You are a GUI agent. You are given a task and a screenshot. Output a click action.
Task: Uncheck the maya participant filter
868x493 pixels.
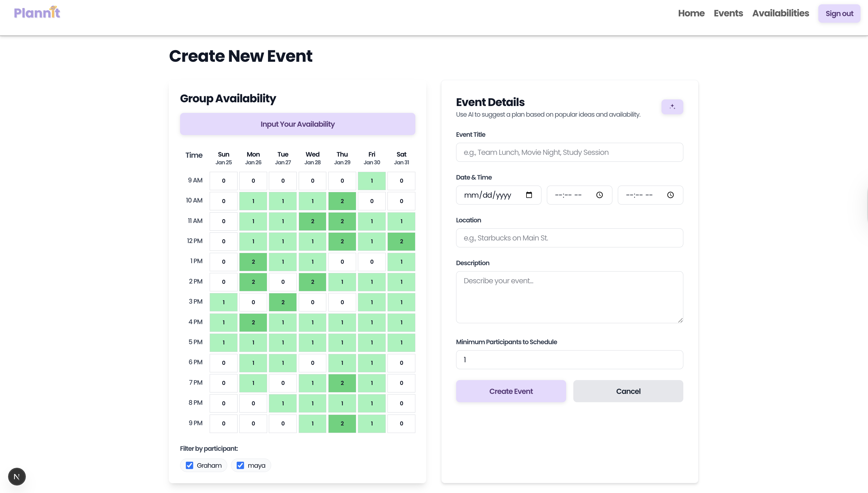[x=240, y=466]
